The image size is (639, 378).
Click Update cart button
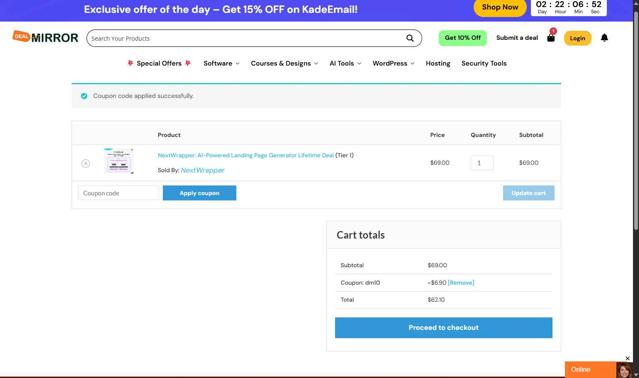pyautogui.click(x=528, y=193)
